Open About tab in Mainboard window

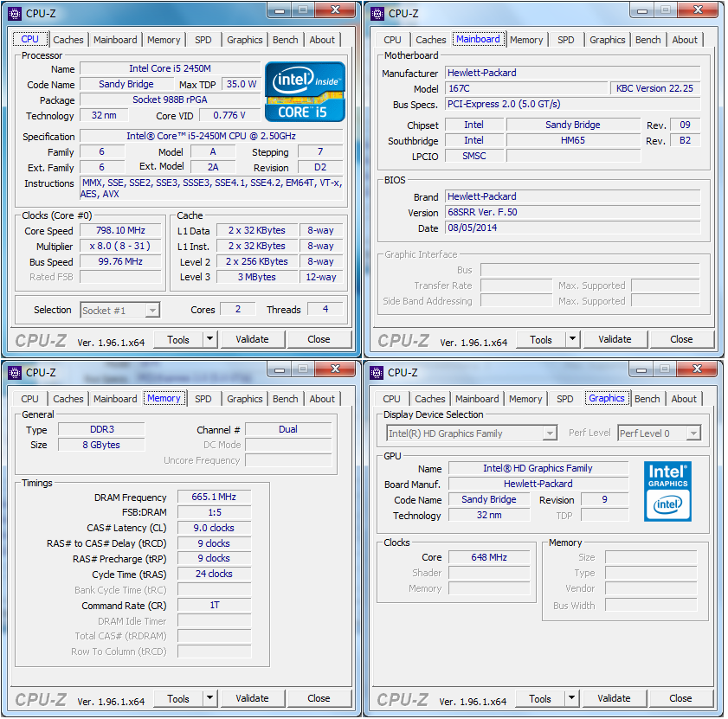coord(685,40)
